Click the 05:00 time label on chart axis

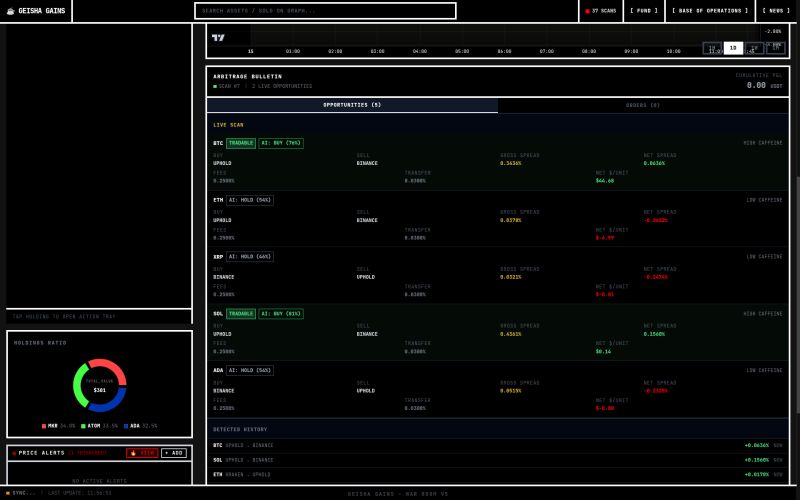click(462, 52)
